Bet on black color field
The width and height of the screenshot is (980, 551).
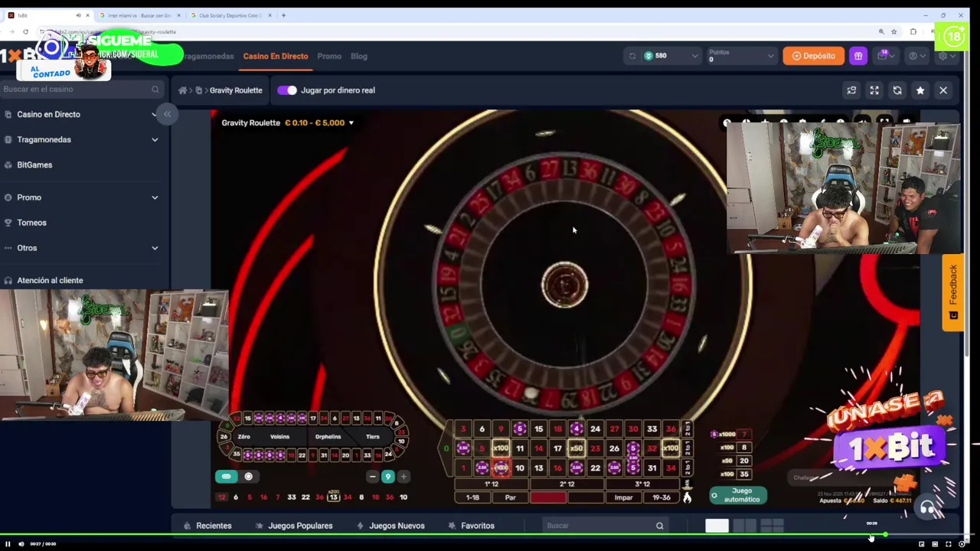[x=585, y=497]
